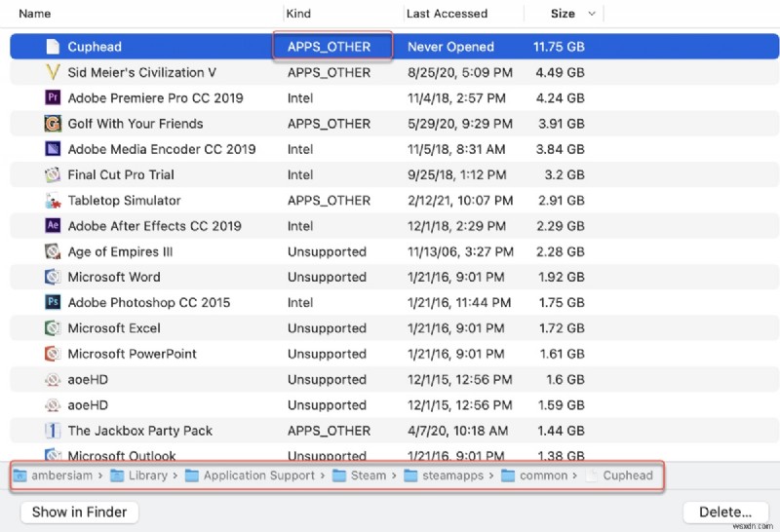Select The Jackbox Party Pack name

click(x=139, y=431)
